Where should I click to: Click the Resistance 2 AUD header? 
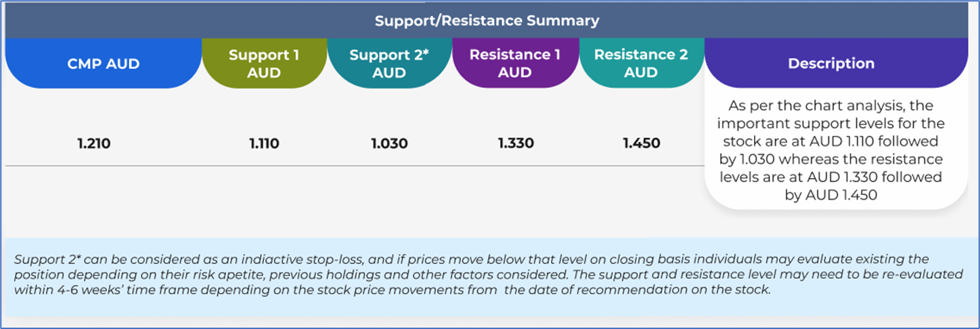coord(640,64)
